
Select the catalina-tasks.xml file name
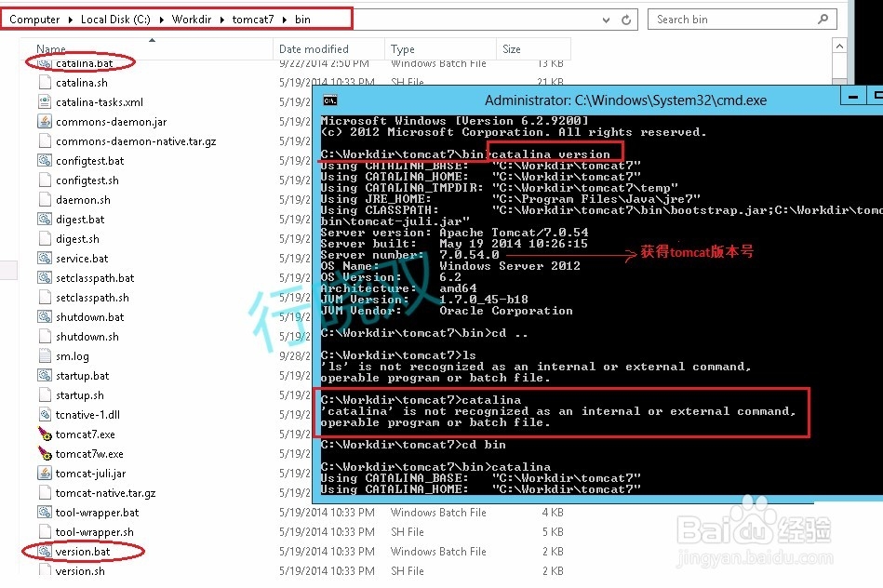tap(100, 102)
